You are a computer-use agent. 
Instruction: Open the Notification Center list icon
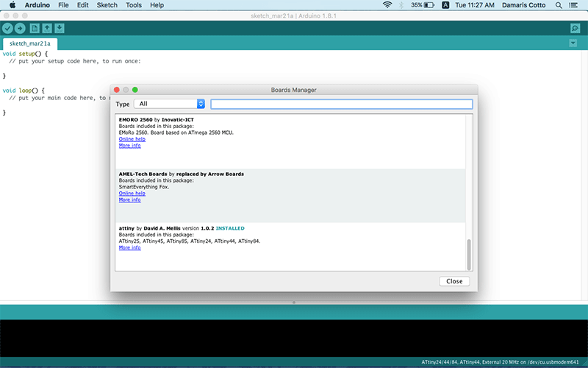(x=573, y=5)
